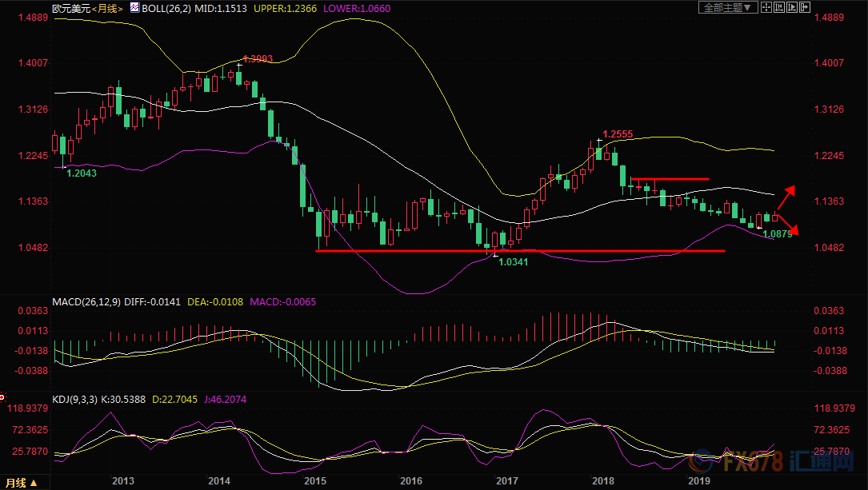Click the 1.3993 peak price label

(x=257, y=59)
